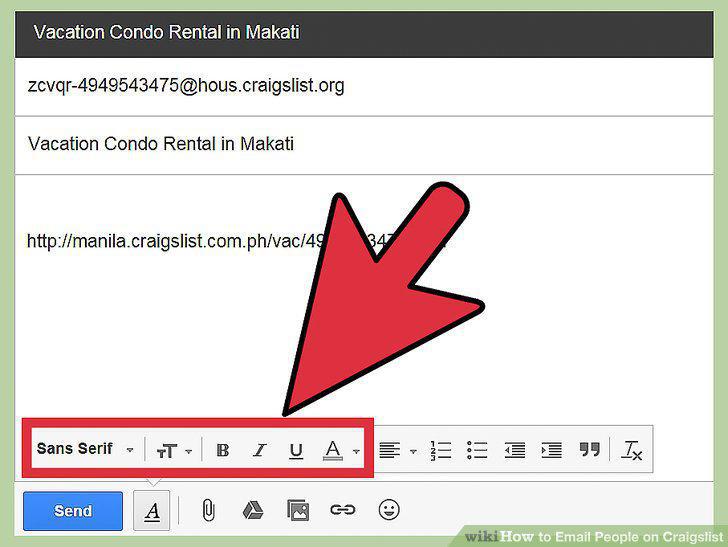The height and width of the screenshot is (547, 728).
Task: Click the manila.craigslist.com.ph URL in body
Action: tap(236, 241)
